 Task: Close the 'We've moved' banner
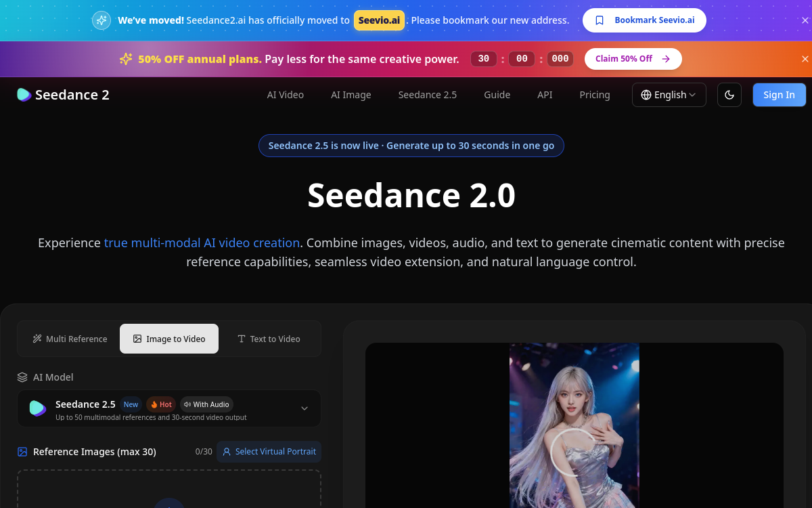coord(805,20)
